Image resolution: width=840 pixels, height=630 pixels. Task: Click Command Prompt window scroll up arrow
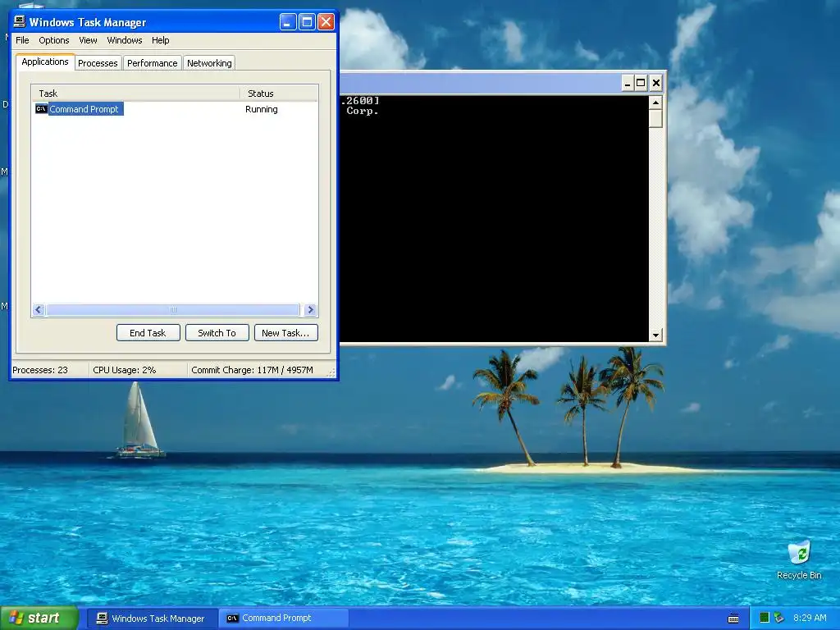click(x=655, y=102)
